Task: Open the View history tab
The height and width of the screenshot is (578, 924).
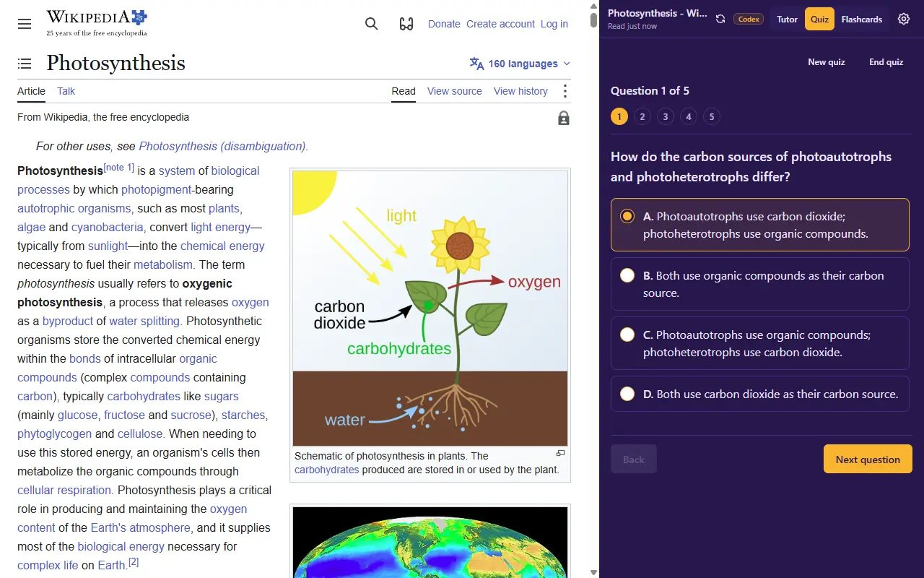Action: [520, 91]
